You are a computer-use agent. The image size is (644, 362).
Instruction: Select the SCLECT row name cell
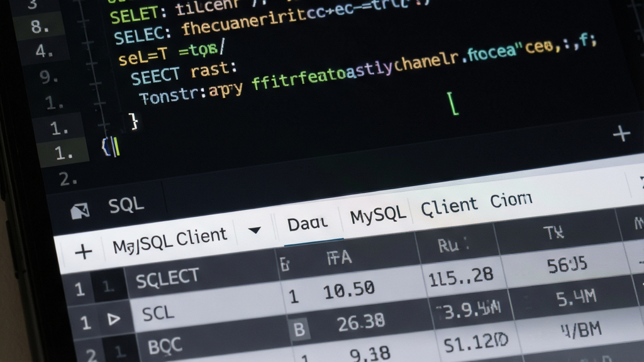point(167,278)
